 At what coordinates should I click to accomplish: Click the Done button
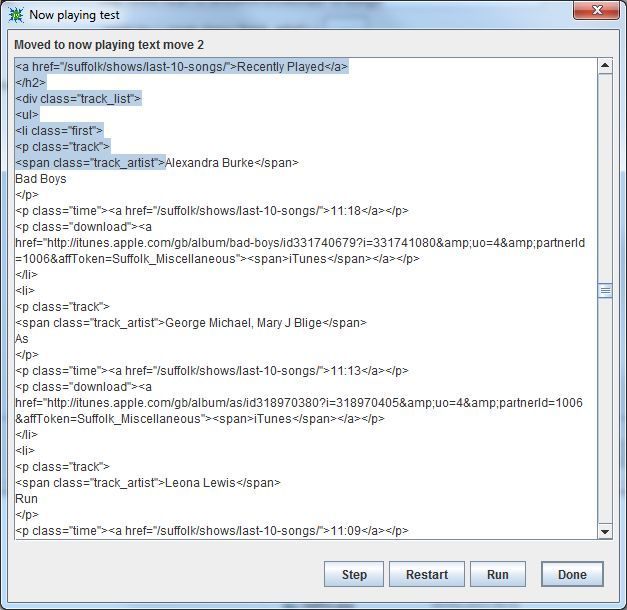[572, 575]
